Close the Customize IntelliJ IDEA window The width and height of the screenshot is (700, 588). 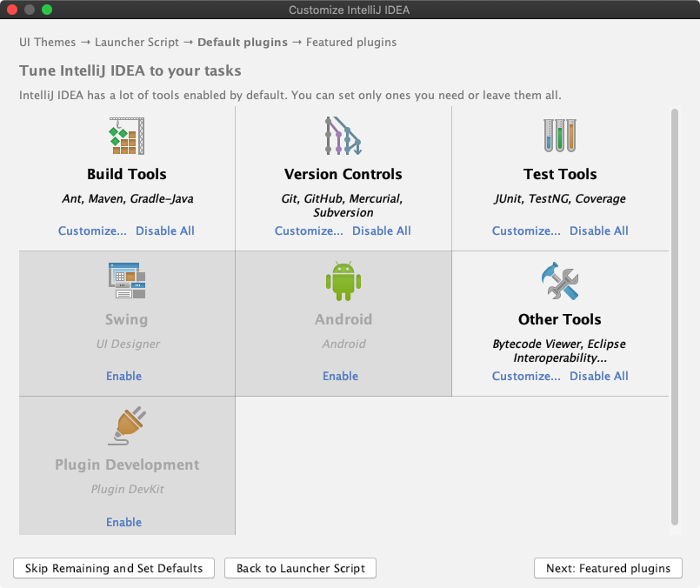pos(12,10)
